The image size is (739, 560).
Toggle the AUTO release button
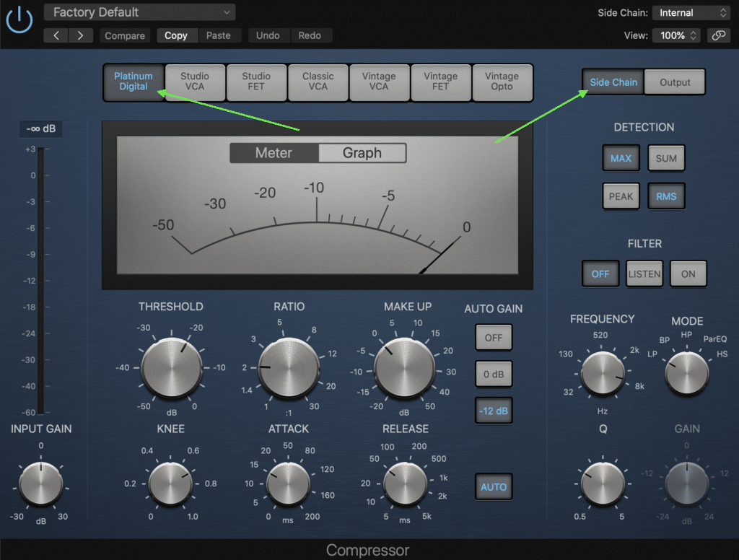[x=494, y=487]
